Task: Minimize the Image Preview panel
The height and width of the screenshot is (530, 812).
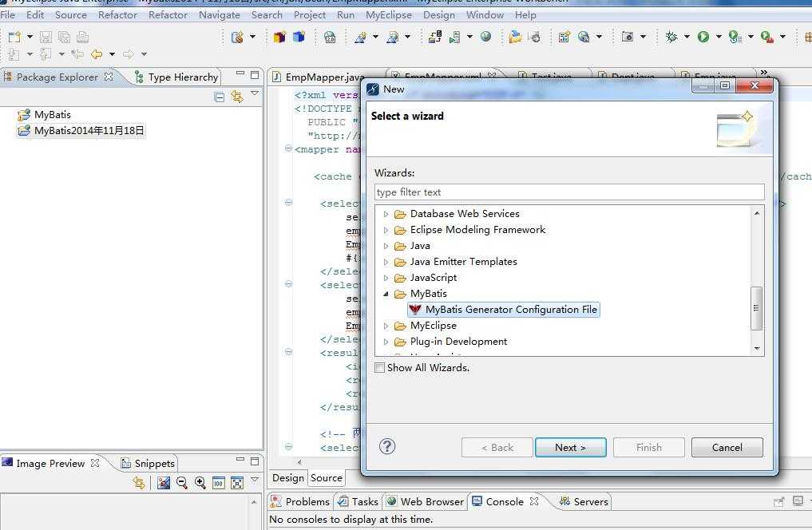Action: (240, 460)
